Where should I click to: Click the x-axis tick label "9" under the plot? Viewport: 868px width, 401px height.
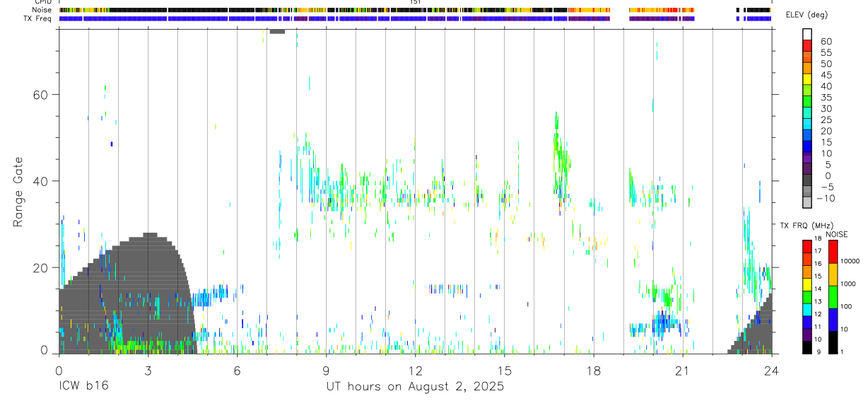(x=326, y=370)
